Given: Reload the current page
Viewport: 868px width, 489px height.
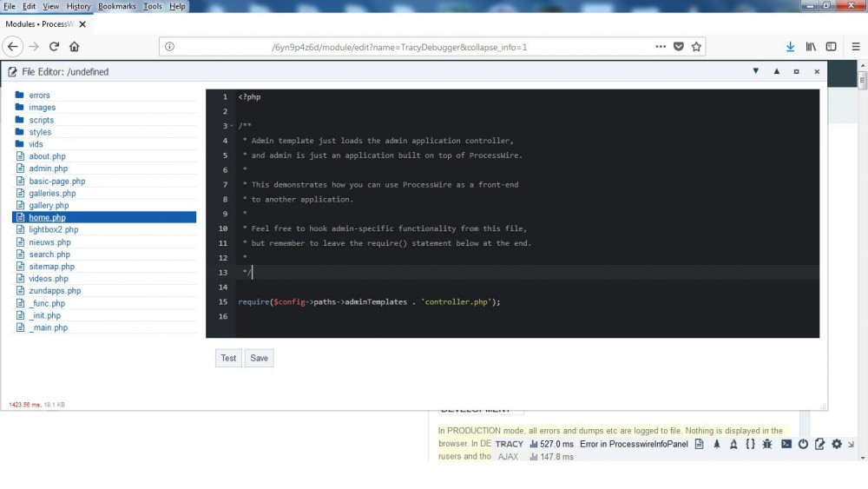Looking at the screenshot, I should point(54,47).
